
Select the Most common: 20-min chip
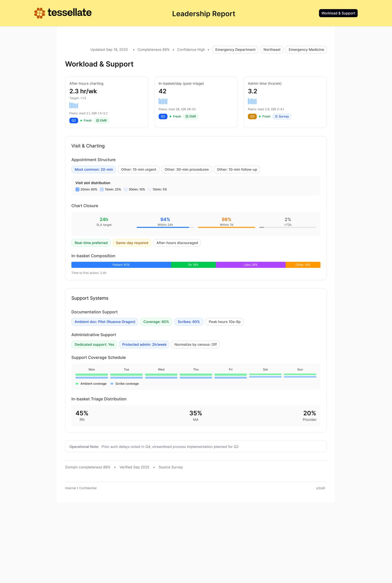[x=94, y=170]
